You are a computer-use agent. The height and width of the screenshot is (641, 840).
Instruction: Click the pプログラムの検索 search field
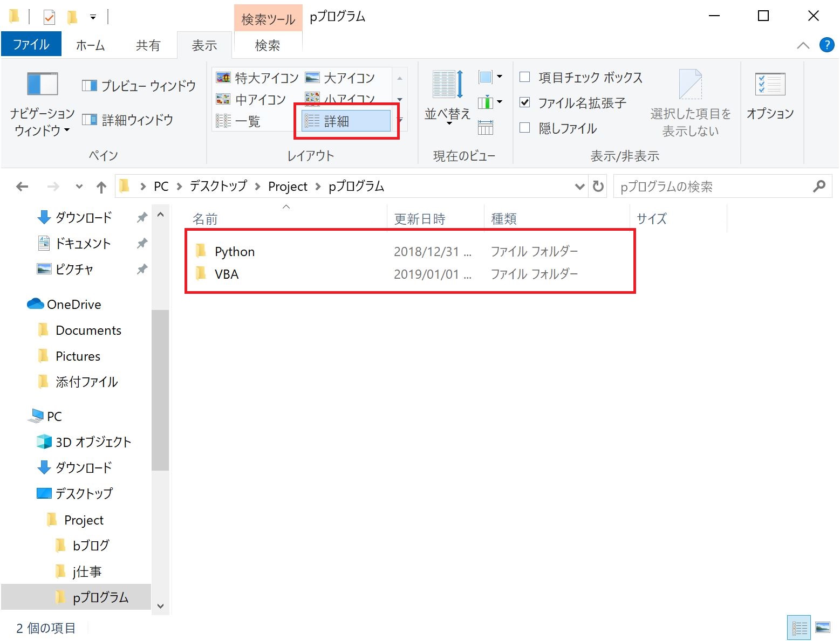tap(701, 186)
